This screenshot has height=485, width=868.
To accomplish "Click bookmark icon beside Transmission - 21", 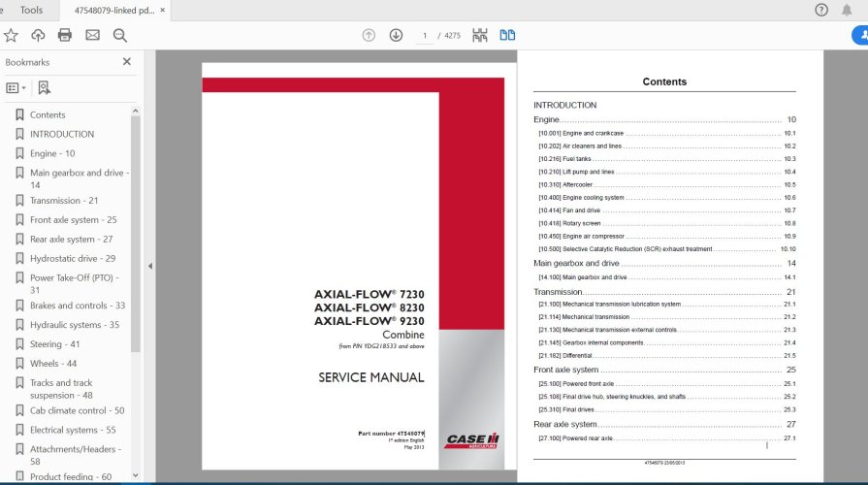I will (x=19, y=201).
